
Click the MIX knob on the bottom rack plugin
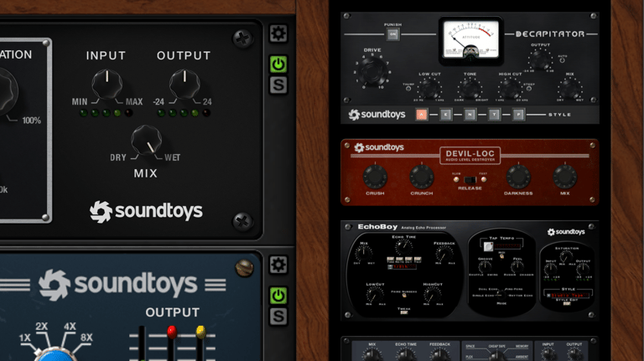[x=371, y=355]
